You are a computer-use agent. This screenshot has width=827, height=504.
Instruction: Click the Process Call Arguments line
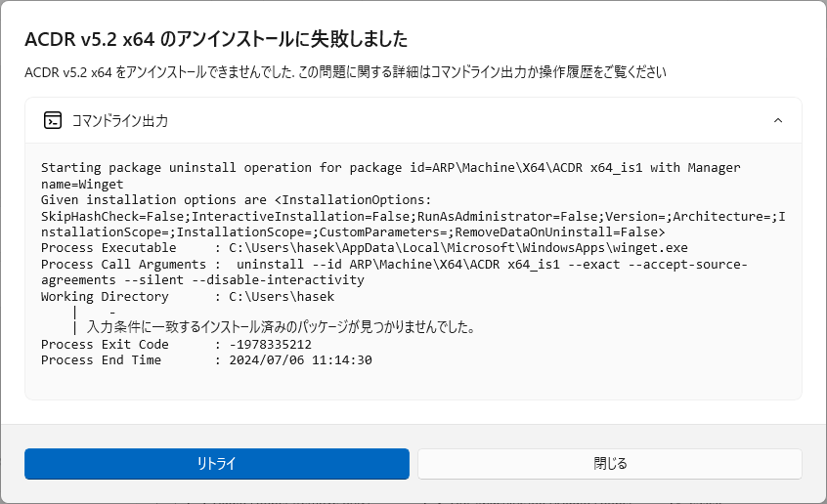point(395,264)
